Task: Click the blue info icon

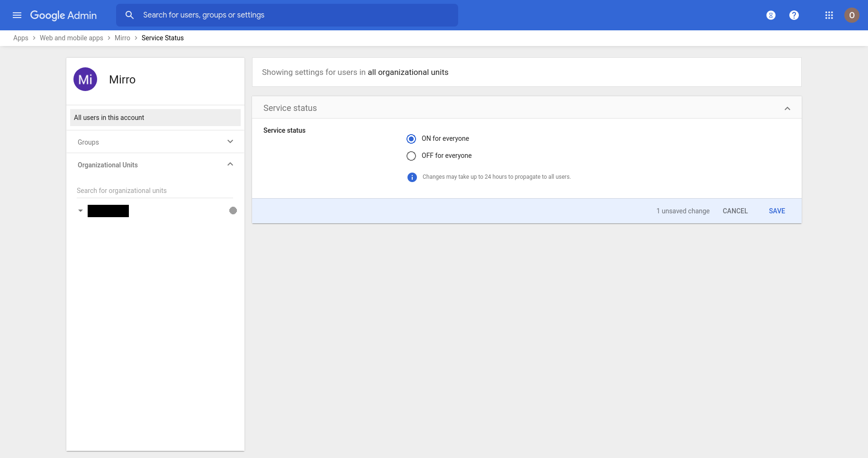Action: [x=412, y=177]
